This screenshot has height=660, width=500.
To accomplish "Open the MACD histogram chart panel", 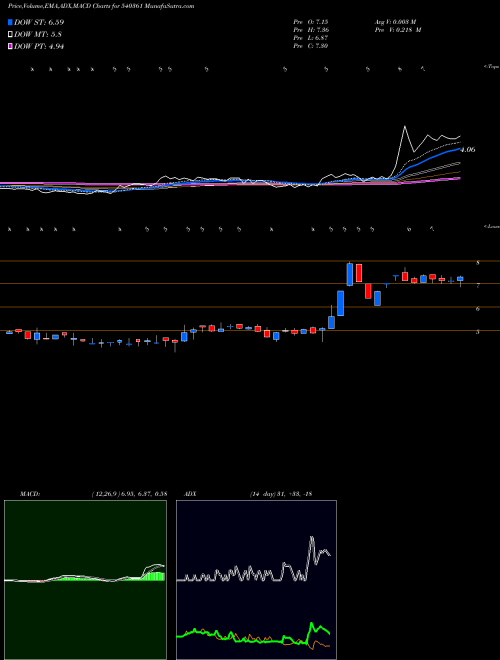I will click(x=85, y=580).
